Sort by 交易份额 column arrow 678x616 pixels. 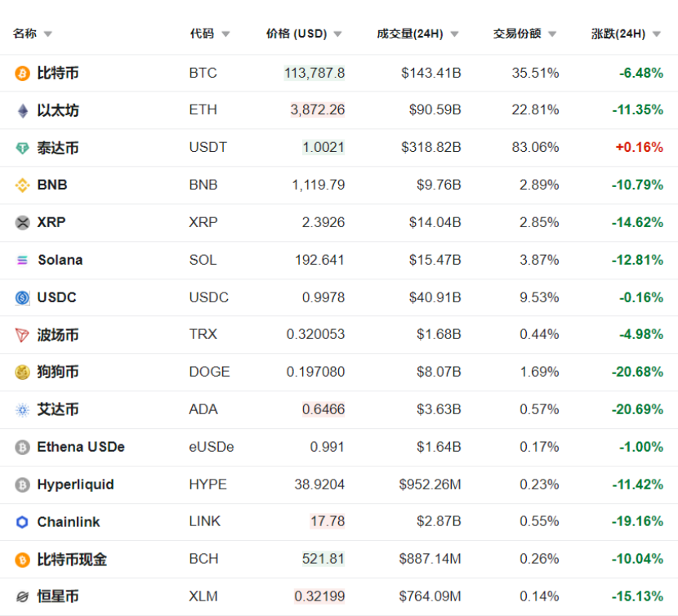click(x=552, y=34)
